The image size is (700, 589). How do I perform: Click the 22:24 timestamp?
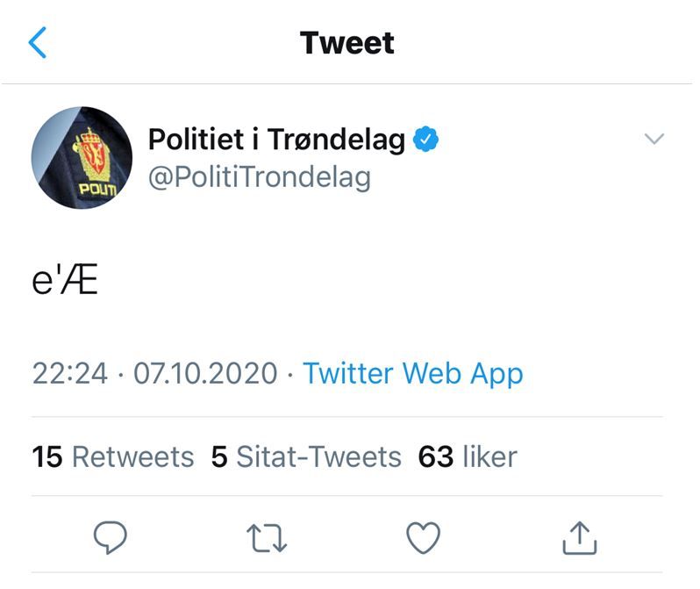(70, 374)
